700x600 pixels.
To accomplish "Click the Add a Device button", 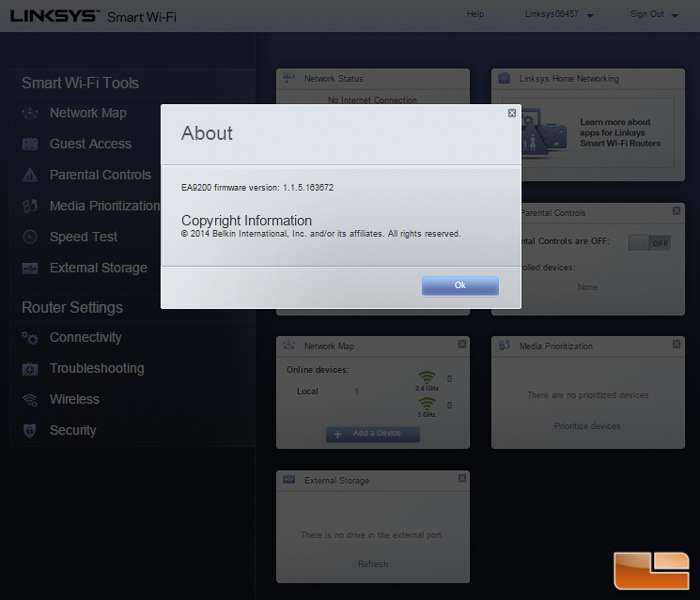I will pyautogui.click(x=373, y=434).
